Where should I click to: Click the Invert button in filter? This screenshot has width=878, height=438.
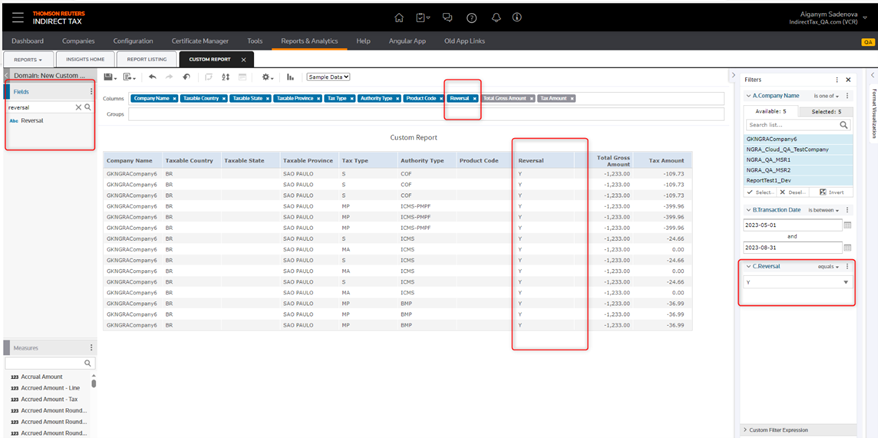(833, 191)
